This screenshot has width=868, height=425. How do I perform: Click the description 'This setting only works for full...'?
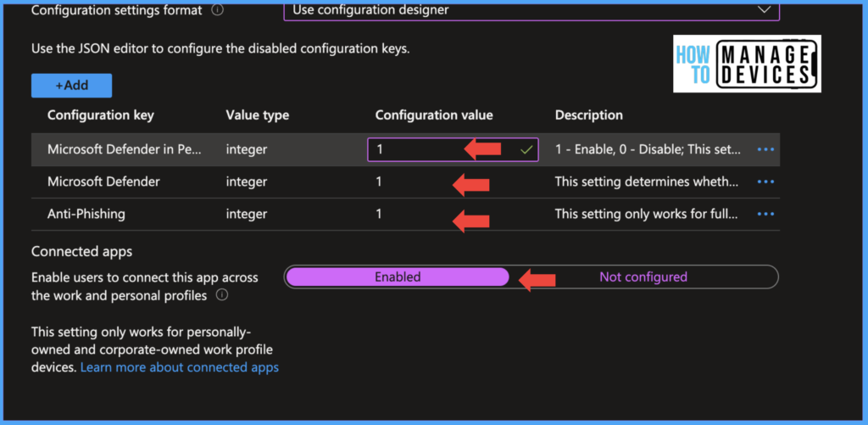pos(647,215)
